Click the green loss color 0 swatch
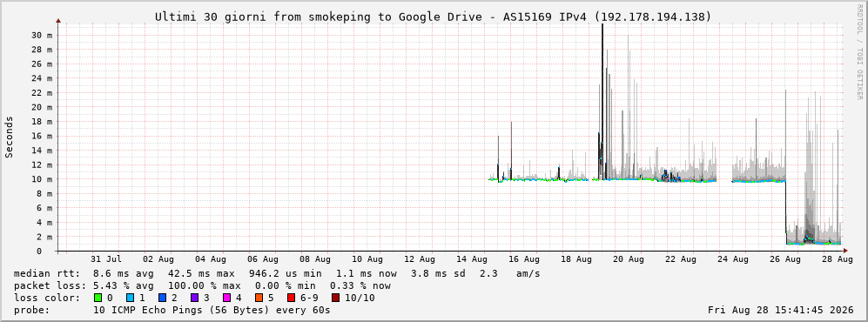 (98, 298)
